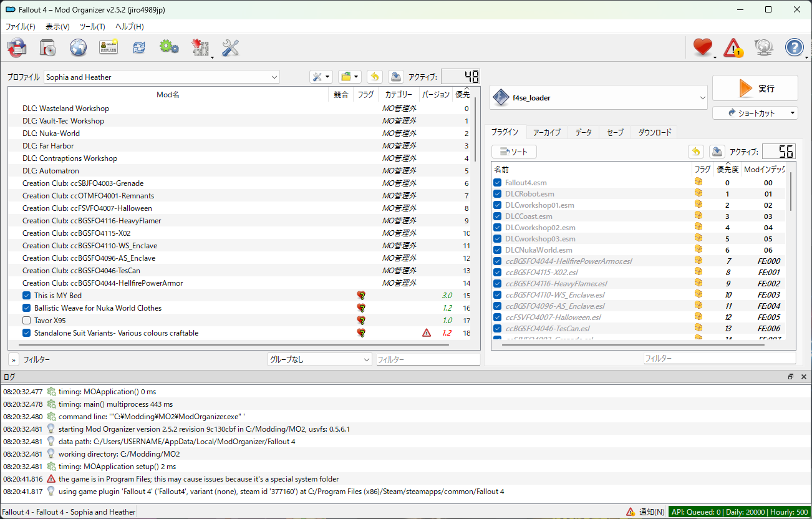This screenshot has width=812, height=519.
Task: Create plugin list backup drive icon
Action: coord(717,152)
